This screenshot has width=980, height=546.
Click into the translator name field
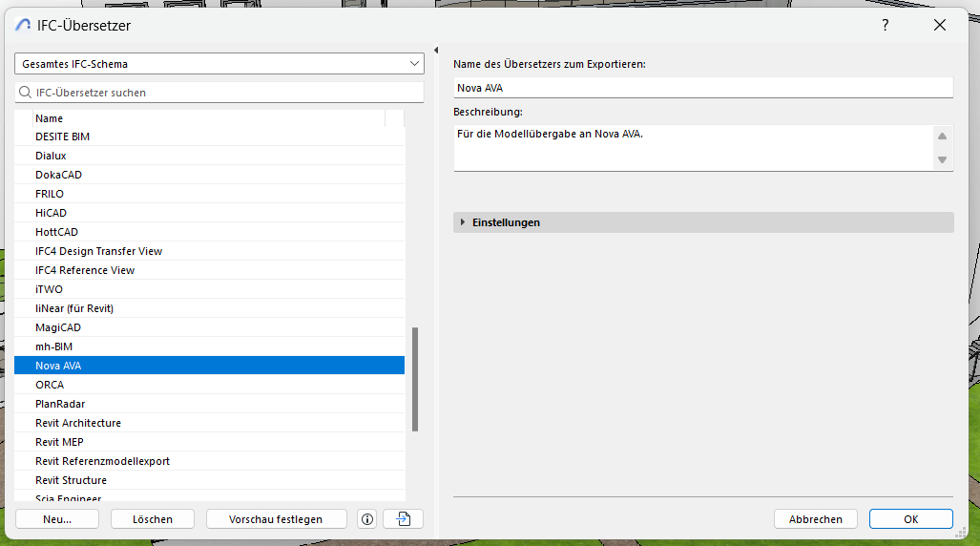point(702,88)
